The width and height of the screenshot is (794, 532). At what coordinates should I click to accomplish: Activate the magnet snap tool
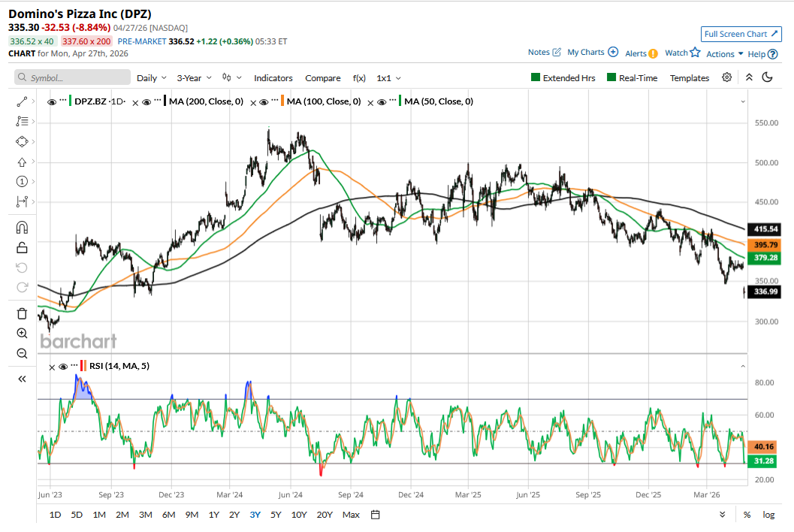[22, 227]
